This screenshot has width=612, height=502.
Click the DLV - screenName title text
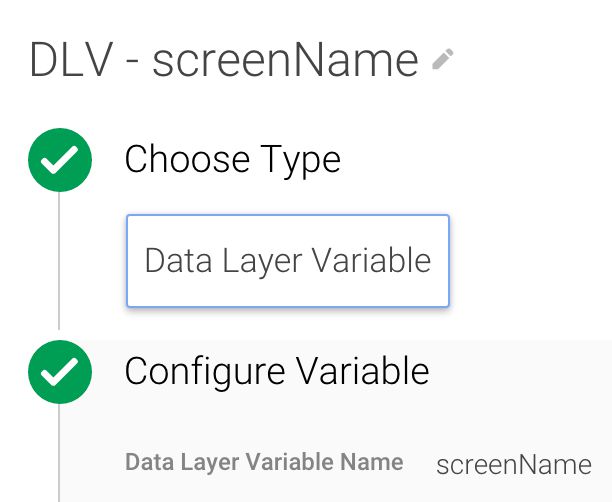(x=224, y=60)
